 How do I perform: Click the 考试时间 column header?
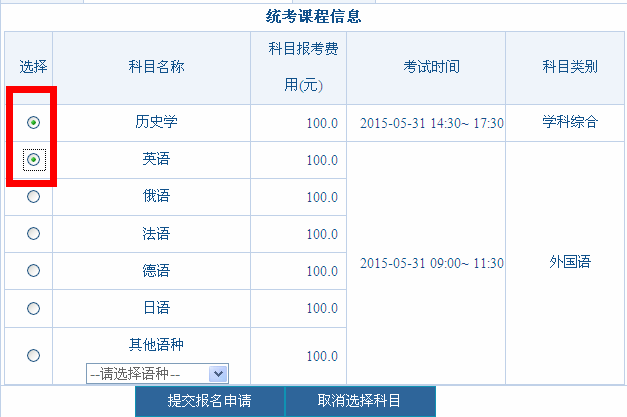[431, 67]
